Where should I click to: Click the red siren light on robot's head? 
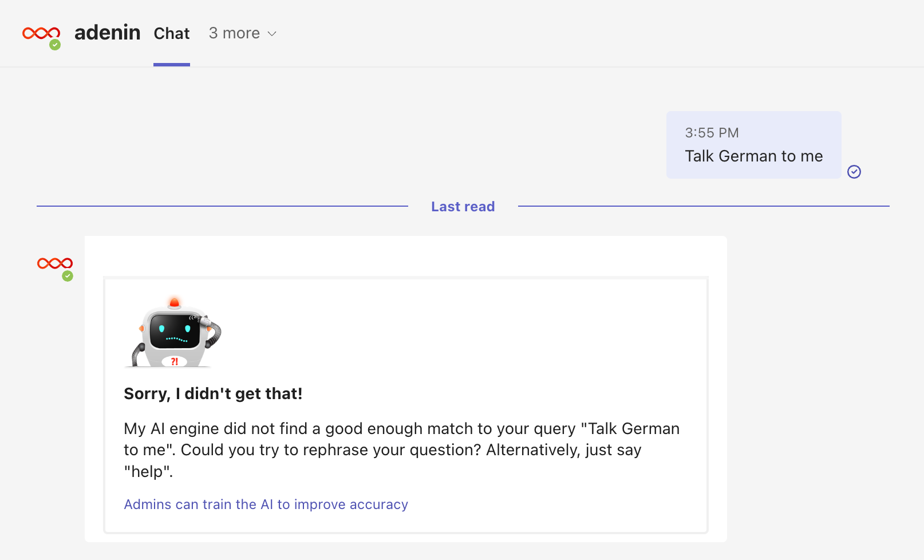(x=175, y=302)
